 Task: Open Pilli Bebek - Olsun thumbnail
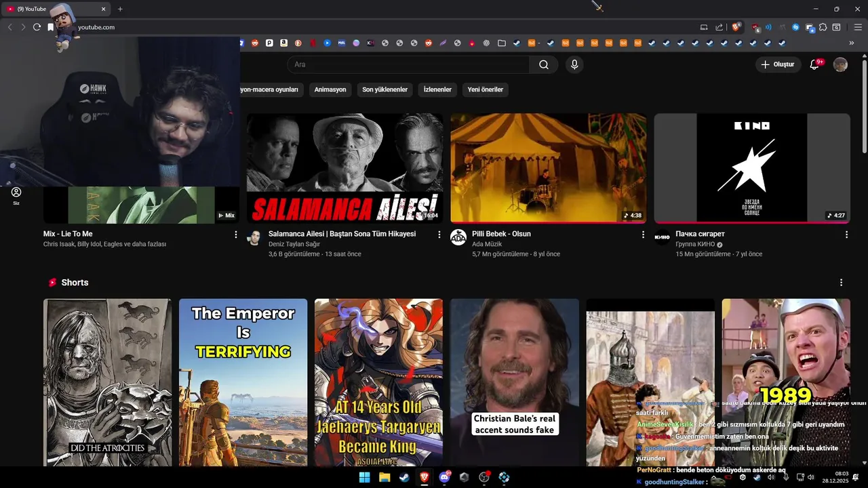coord(548,168)
